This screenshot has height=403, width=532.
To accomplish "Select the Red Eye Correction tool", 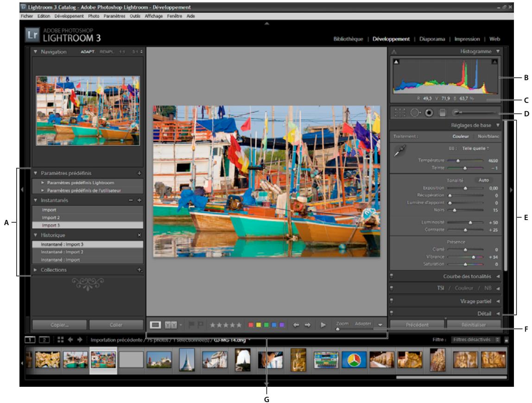I will coord(429,113).
